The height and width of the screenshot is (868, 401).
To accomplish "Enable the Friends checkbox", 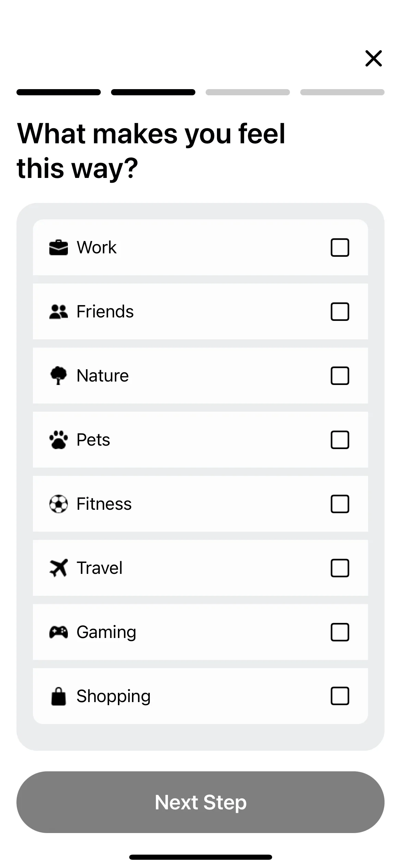I will tap(340, 312).
